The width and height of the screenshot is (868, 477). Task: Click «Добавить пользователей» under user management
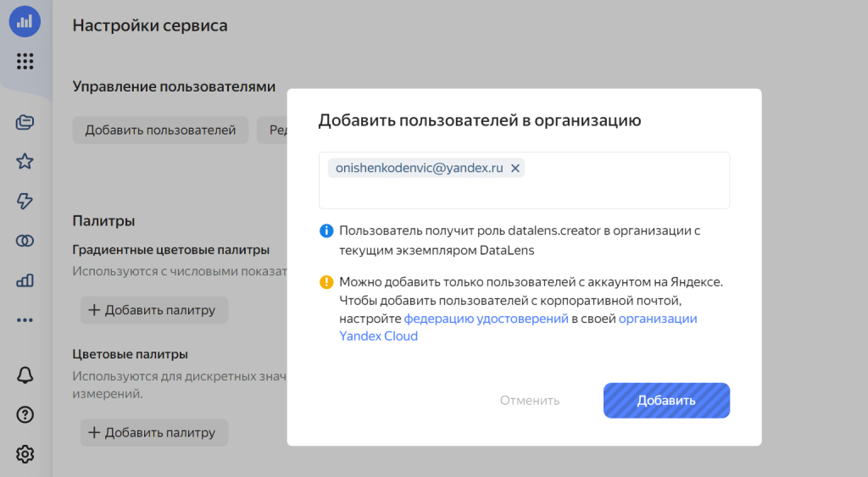pyautogui.click(x=160, y=130)
